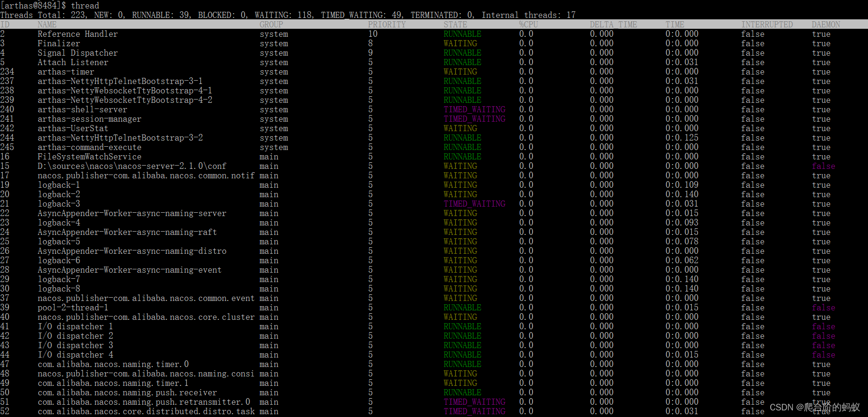Click the GROUP column header
868x417 pixels.
(271, 25)
